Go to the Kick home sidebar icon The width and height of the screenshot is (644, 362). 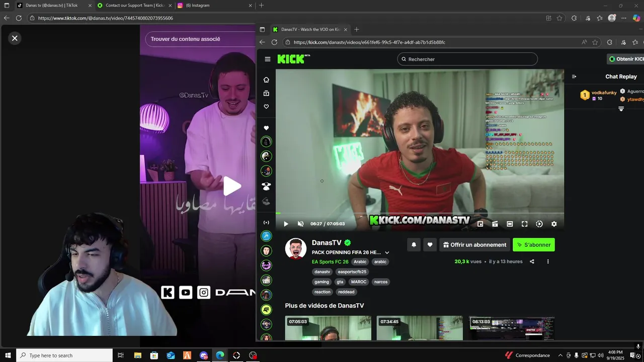click(x=266, y=80)
